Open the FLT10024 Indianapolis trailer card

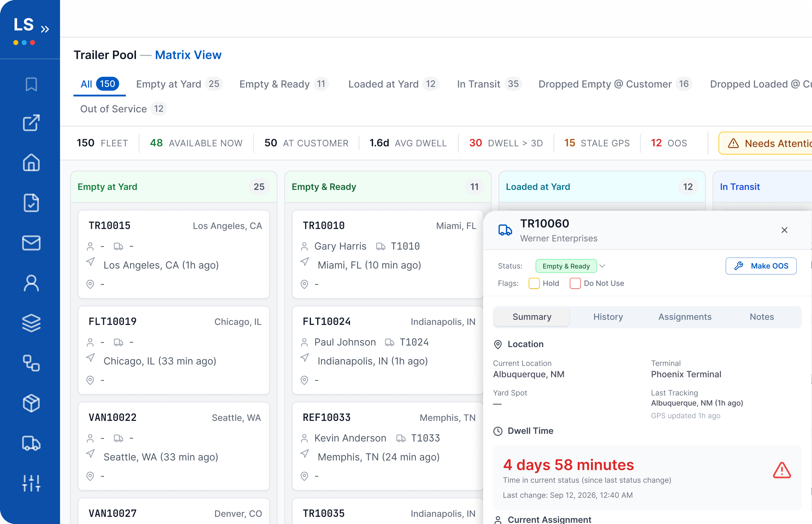(x=388, y=351)
